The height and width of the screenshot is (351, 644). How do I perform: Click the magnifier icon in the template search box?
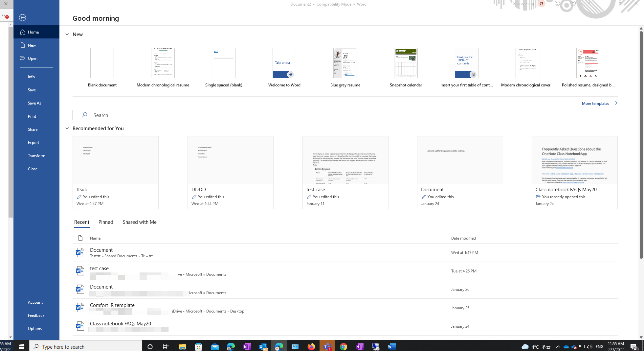[x=84, y=115]
